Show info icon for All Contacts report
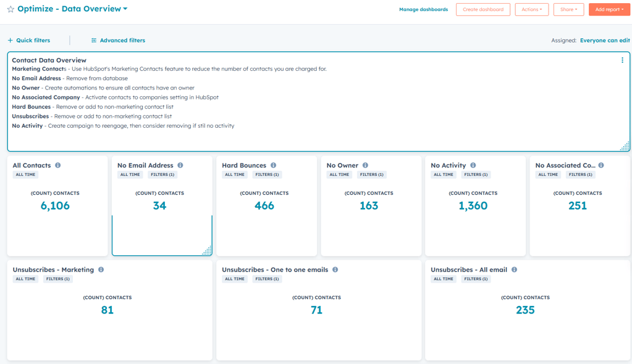The image size is (632, 364). [58, 165]
